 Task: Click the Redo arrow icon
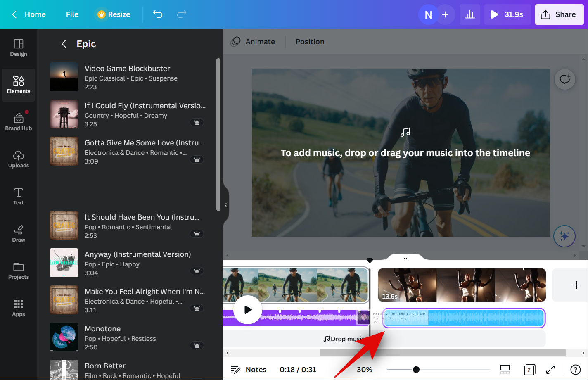(181, 14)
